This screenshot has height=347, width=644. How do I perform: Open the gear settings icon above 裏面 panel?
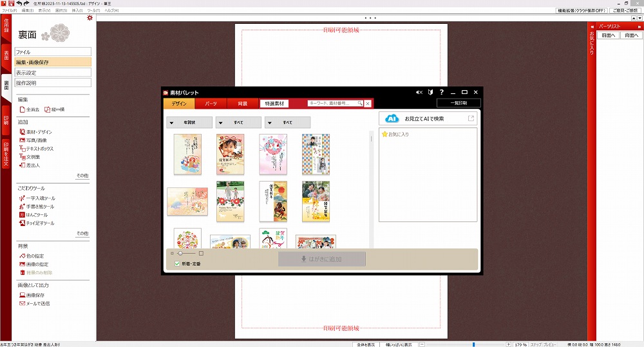[x=90, y=18]
